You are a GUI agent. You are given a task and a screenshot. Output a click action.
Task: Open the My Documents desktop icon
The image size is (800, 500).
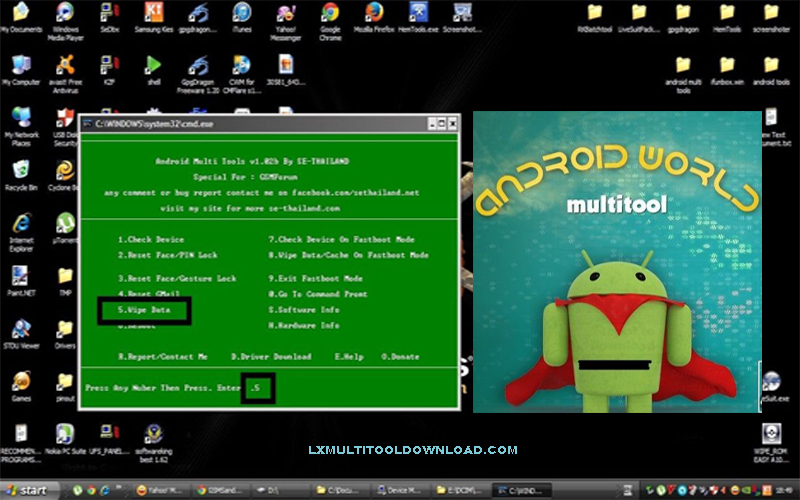point(21,17)
